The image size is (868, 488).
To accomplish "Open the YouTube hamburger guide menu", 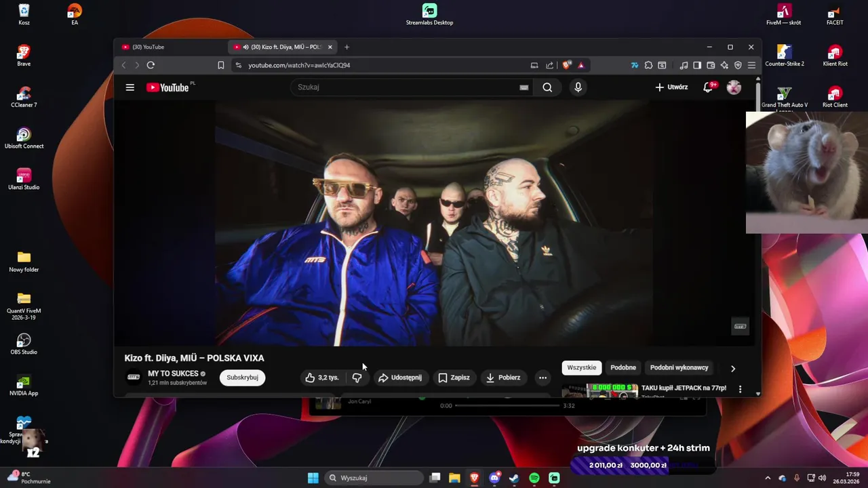I will (x=130, y=87).
